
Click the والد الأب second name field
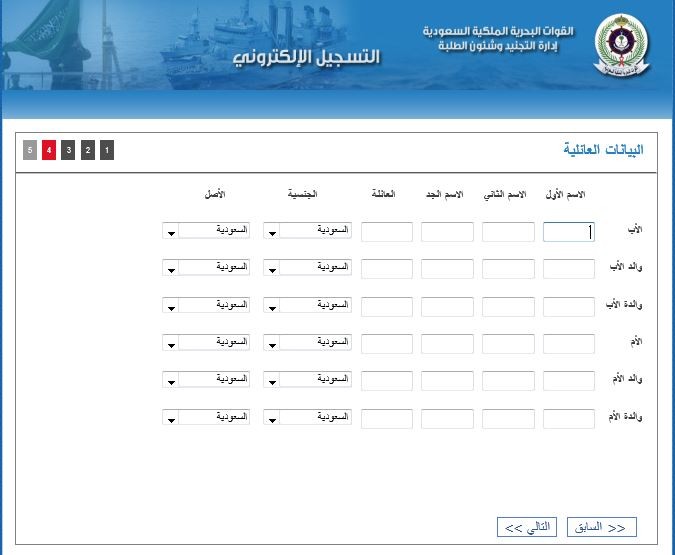[x=508, y=269]
